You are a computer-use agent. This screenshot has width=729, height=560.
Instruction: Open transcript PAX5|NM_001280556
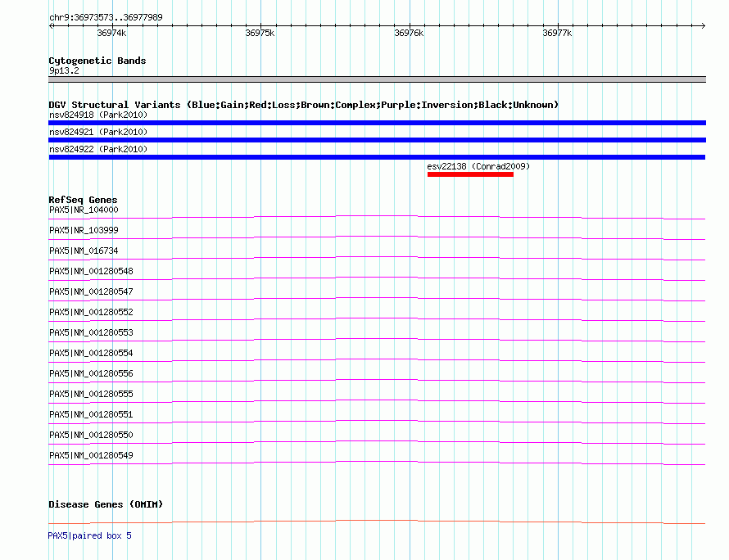tap(91, 373)
